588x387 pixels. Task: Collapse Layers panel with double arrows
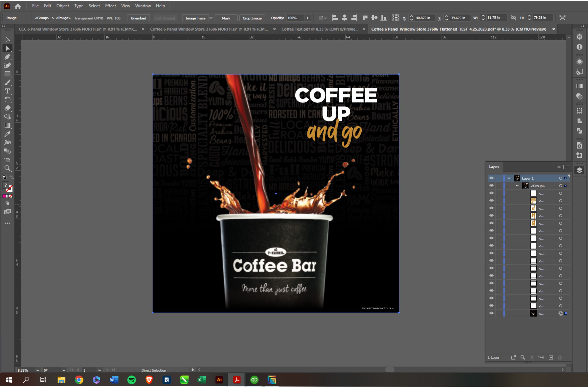pos(559,167)
